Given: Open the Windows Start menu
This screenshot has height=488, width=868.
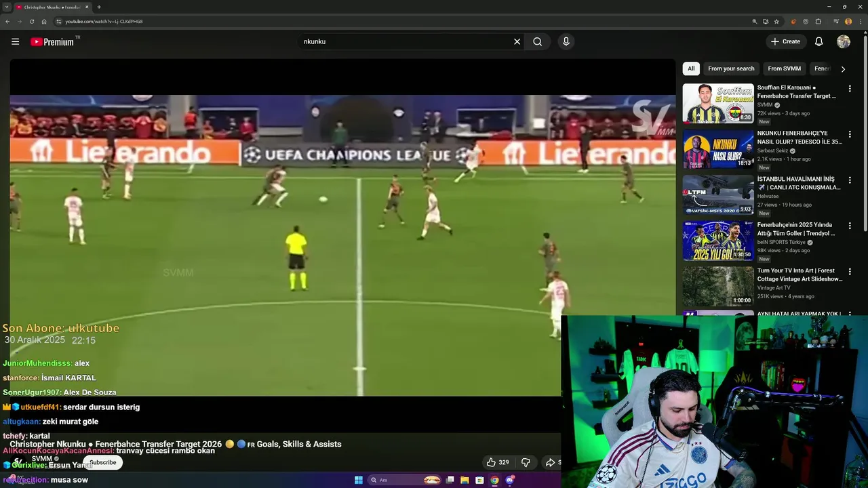Looking at the screenshot, I should (x=359, y=480).
